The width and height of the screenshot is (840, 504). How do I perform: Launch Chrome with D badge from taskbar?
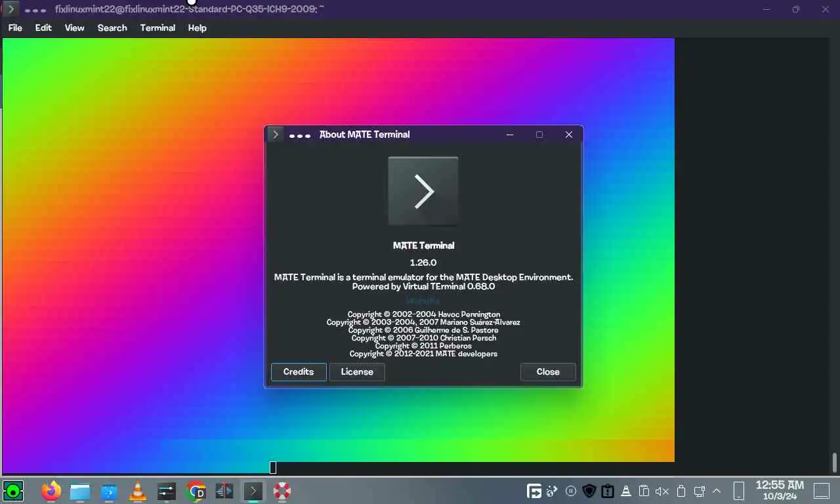pyautogui.click(x=196, y=491)
